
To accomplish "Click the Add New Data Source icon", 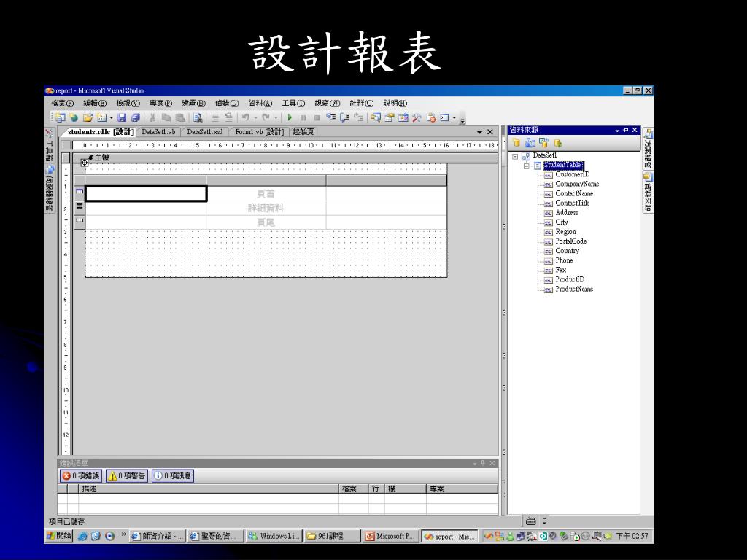I will (x=516, y=142).
